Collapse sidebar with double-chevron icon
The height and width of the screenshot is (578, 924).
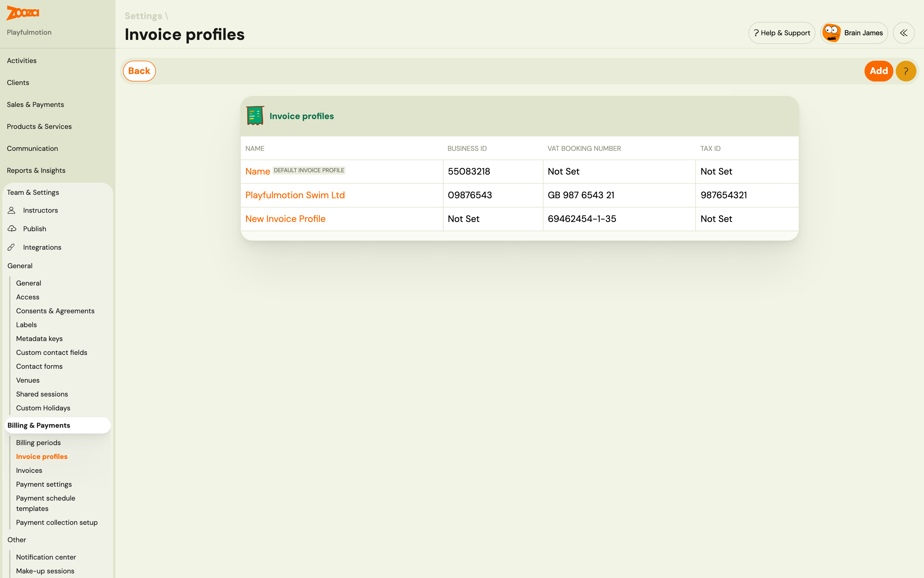tap(903, 33)
